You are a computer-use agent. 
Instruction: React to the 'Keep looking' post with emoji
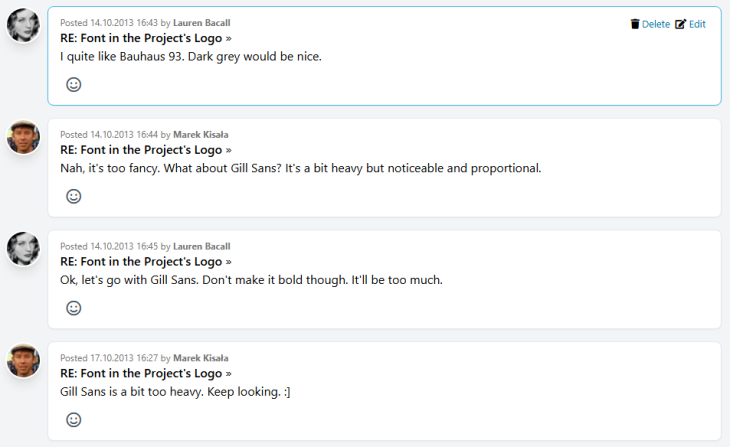click(x=73, y=421)
